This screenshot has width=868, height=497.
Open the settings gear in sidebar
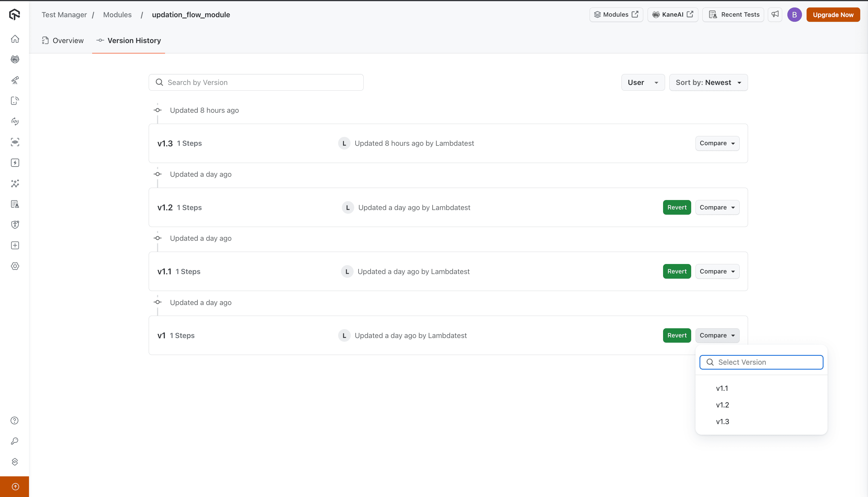(x=15, y=266)
